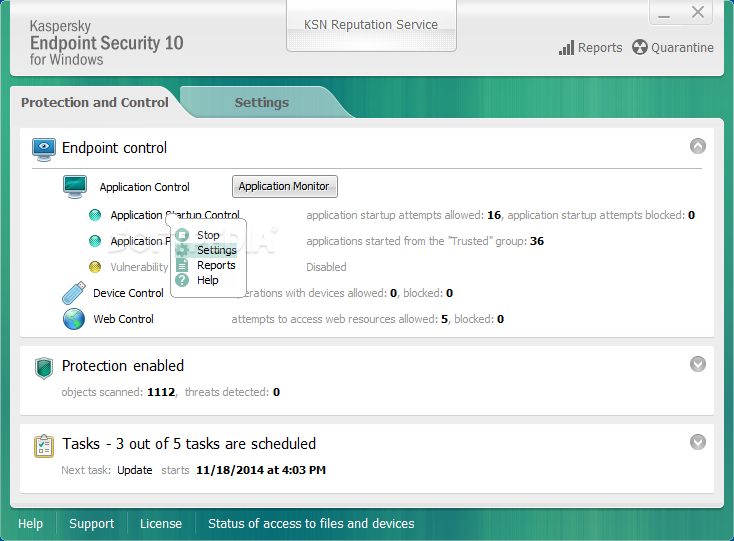Viewport: 734px width, 541px height.
Task: Click the Disabled status for Vulnerability Monitor
Action: tap(326, 267)
